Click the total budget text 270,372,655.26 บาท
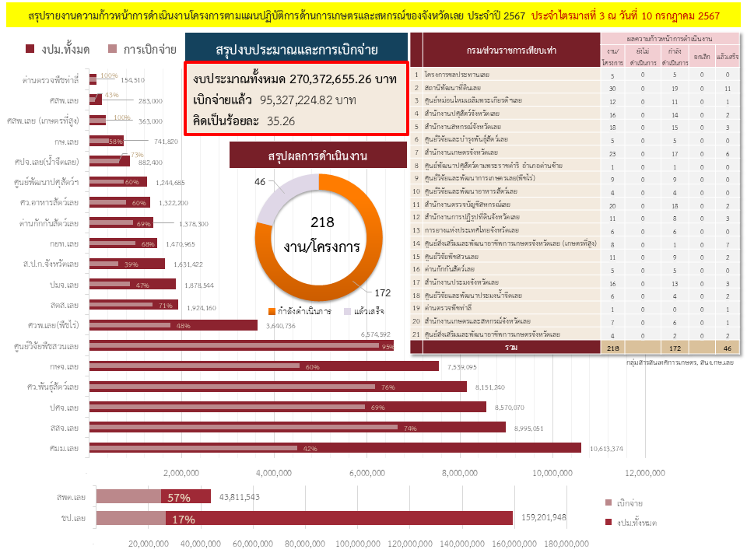Viewport: 747px width, 560px height. (x=295, y=79)
